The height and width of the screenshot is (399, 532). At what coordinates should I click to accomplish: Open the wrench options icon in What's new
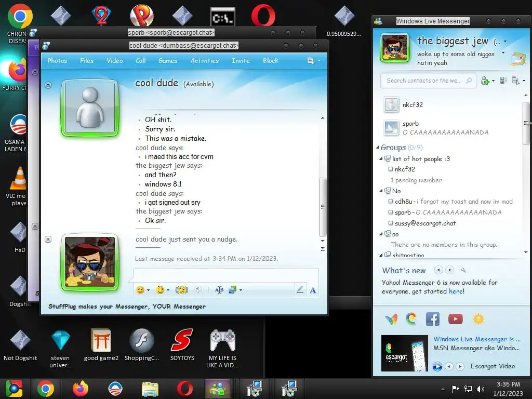tap(463, 270)
